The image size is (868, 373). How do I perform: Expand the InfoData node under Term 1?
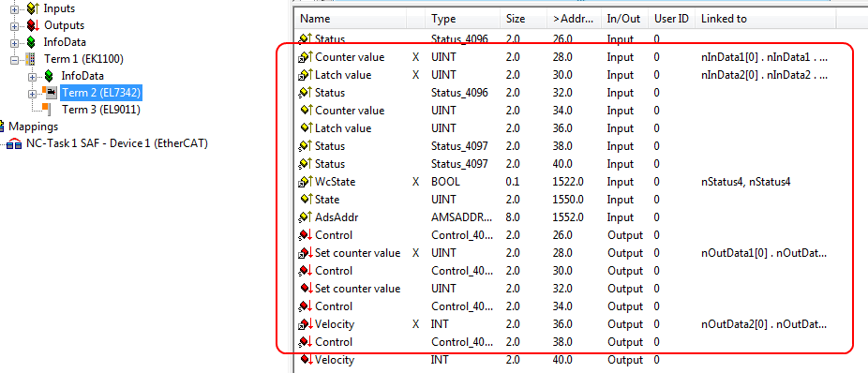tap(32, 76)
